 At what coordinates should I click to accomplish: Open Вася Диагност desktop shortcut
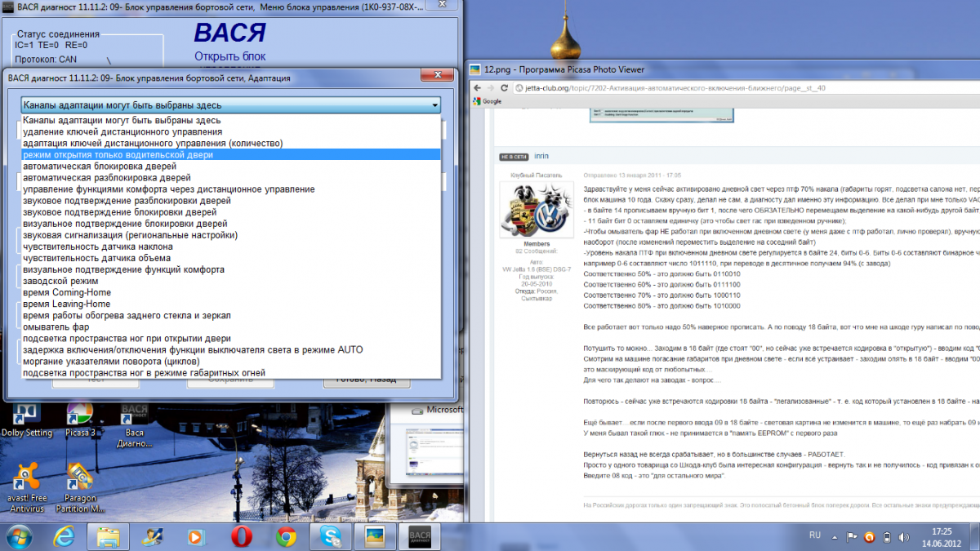click(135, 423)
